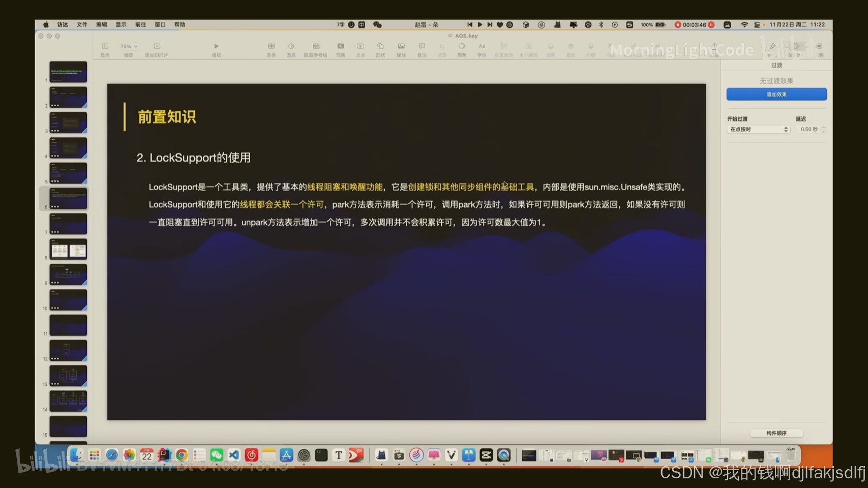The width and height of the screenshot is (868, 488).
Task: Open rehearsal mode with the 预演 icon
Action: tap(340, 46)
